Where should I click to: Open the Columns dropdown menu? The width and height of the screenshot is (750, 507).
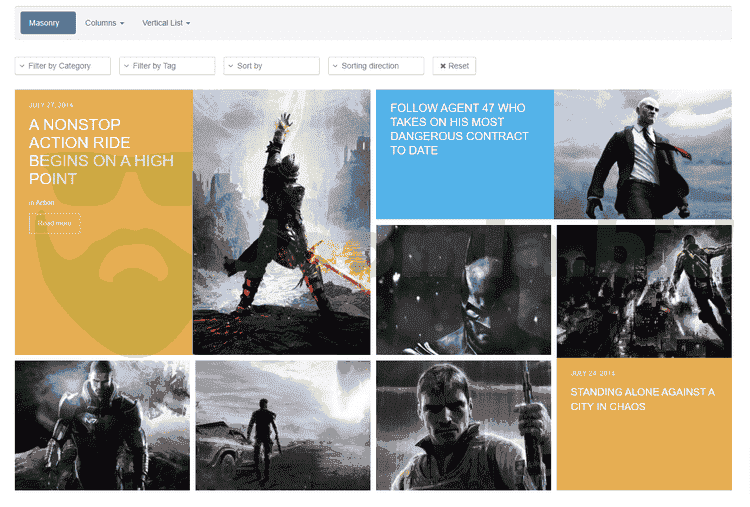(x=104, y=23)
